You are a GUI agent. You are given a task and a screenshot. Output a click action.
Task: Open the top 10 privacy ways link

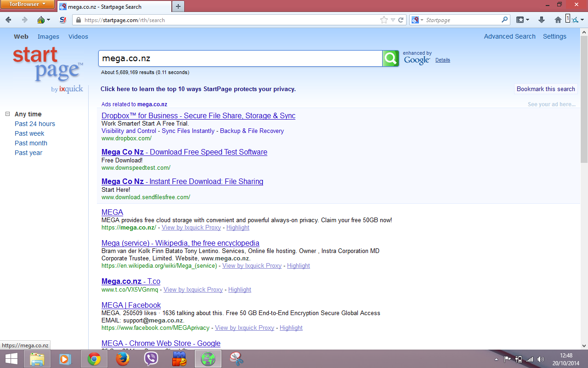[x=198, y=89]
